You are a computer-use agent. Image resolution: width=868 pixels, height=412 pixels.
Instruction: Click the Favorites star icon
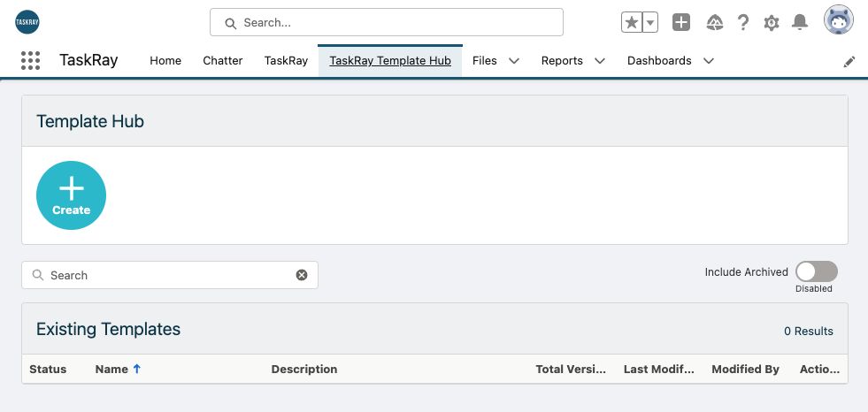[x=632, y=23]
